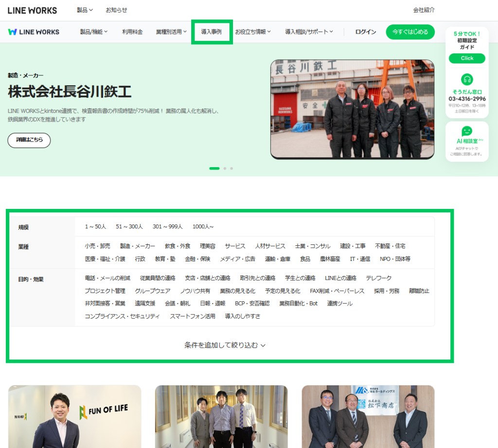This screenshot has width=498, height=448.
Task: Click the 今すぐはじめる green button
Action: (410, 32)
